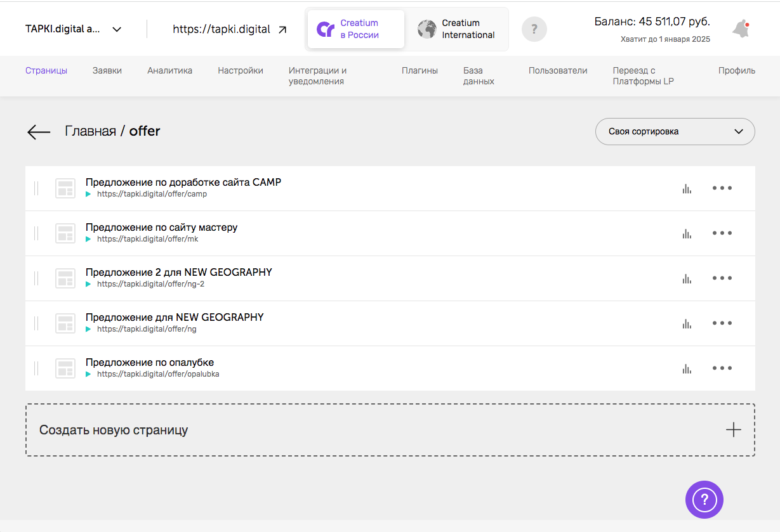The width and height of the screenshot is (780, 532).
Task: Open three-dot menu for Предложение по сайту мастеру
Action: pos(722,233)
